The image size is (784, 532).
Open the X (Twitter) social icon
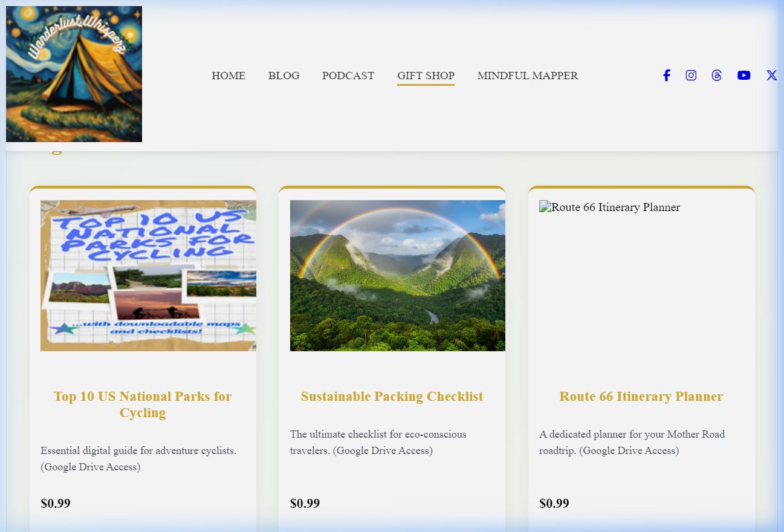point(772,76)
